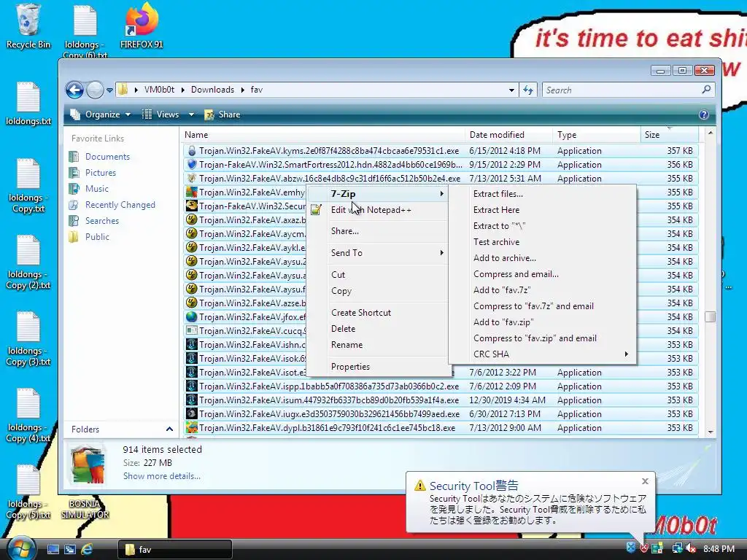The image size is (747, 560).
Task: Click Show Desktop quick launch icon
Action: point(53,549)
